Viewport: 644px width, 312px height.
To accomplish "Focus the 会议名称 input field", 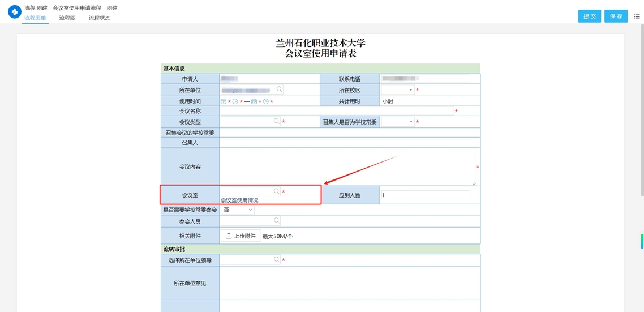I will point(337,111).
